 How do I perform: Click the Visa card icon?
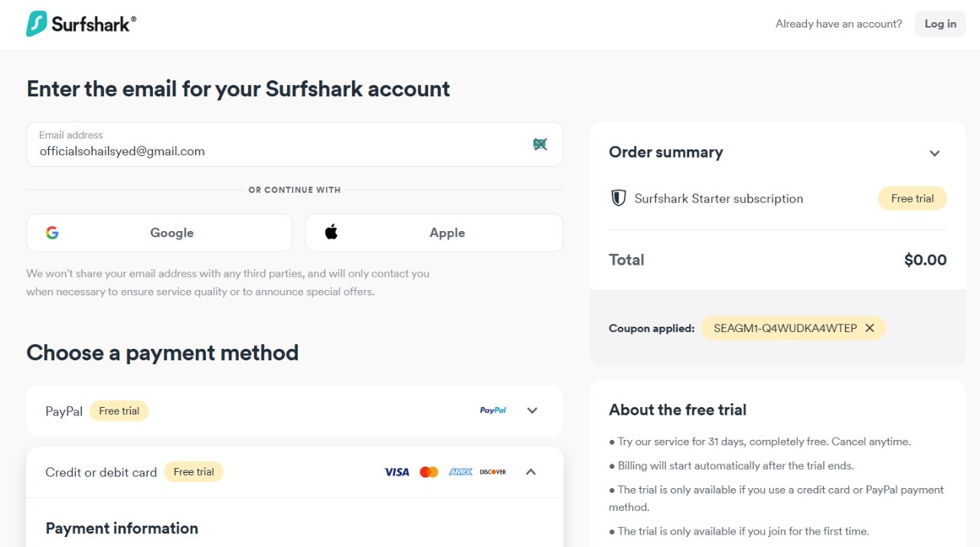coord(396,471)
